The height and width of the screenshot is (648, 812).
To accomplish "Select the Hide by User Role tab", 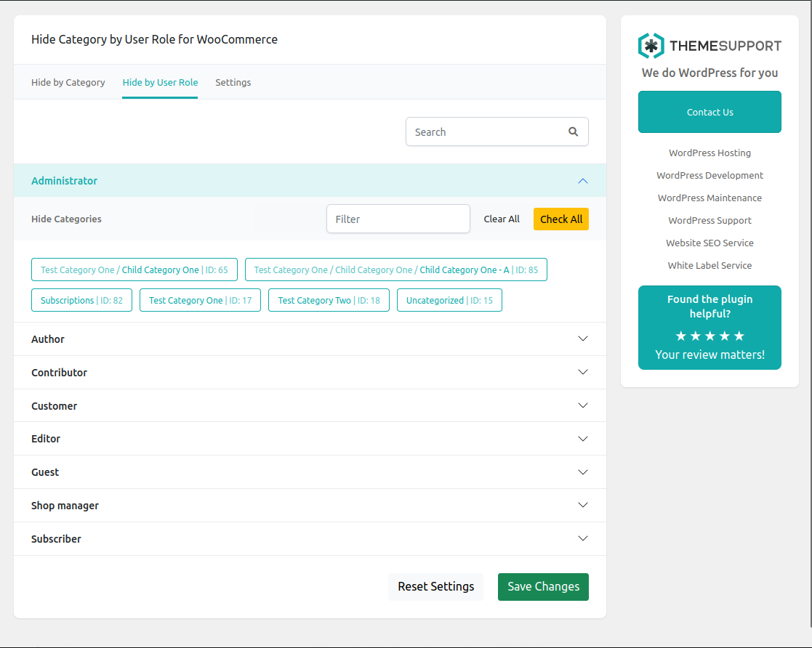I will tap(160, 82).
